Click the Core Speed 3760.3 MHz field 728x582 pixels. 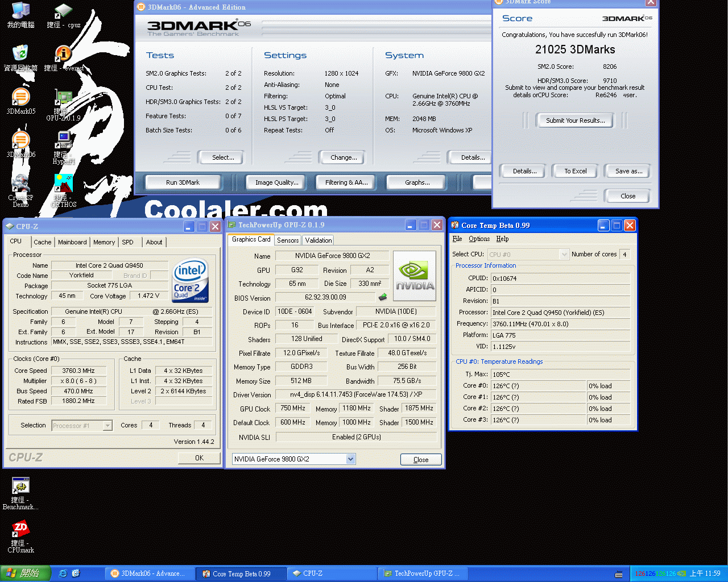point(78,371)
